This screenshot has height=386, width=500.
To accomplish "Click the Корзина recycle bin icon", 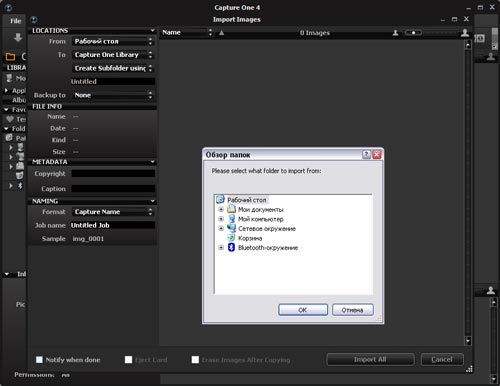I will coord(231,238).
